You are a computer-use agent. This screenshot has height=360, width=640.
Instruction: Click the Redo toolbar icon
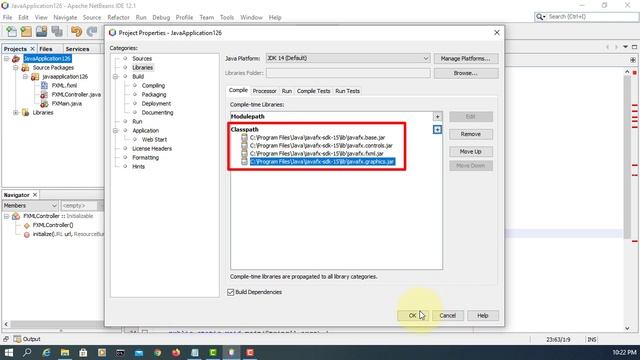coord(92,31)
